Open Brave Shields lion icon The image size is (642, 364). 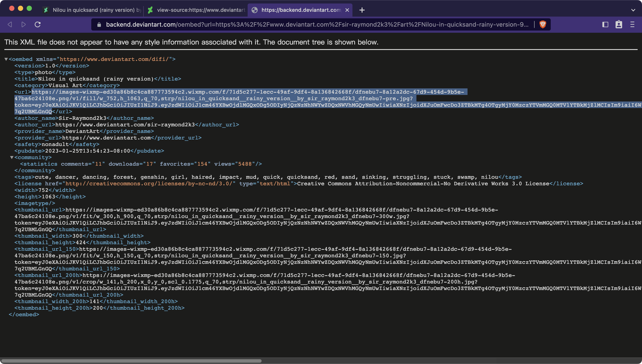point(543,24)
